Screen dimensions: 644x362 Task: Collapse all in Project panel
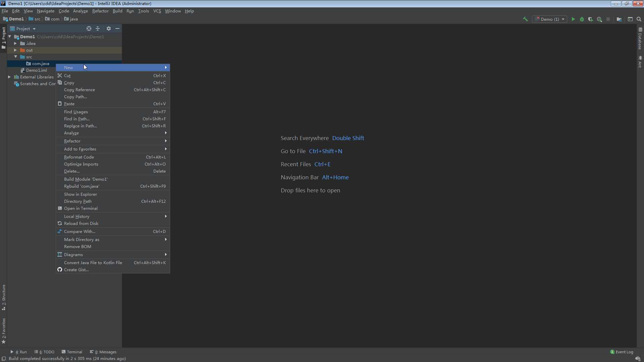(98, 28)
